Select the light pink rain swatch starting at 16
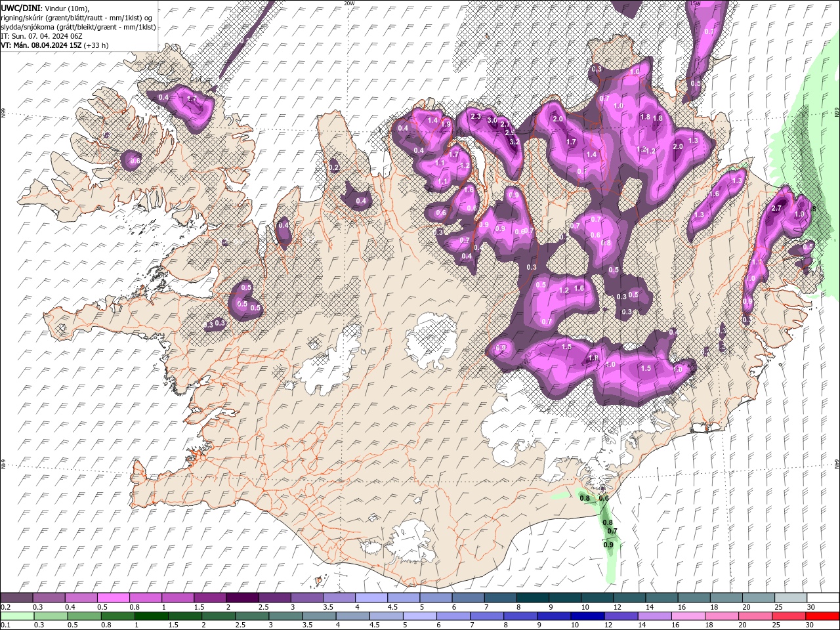This screenshot has height=630, width=840. click(688, 616)
